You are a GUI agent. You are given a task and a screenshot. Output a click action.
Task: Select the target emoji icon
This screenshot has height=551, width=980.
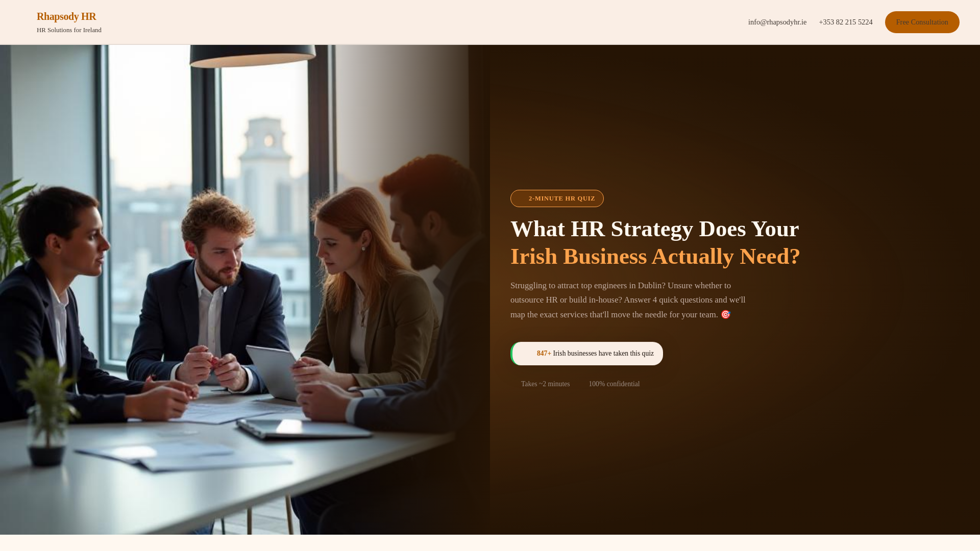coord(726,314)
